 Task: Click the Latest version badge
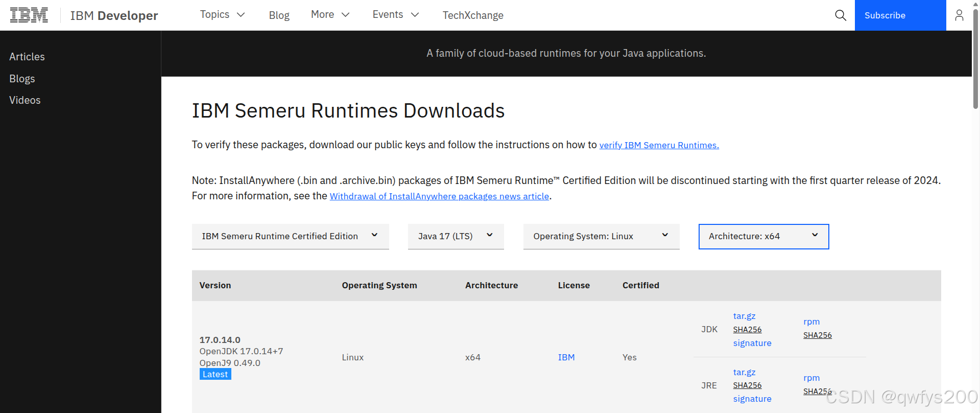[215, 374]
